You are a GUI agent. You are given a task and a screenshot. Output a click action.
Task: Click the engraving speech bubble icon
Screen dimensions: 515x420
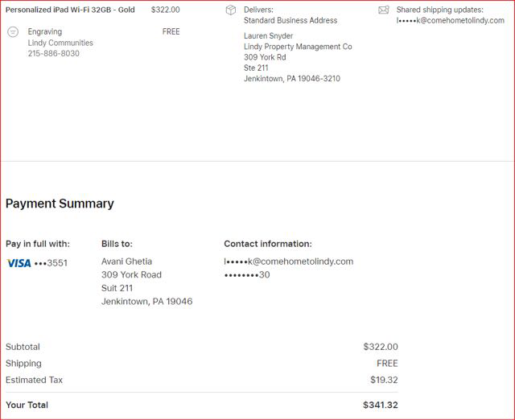(x=13, y=32)
